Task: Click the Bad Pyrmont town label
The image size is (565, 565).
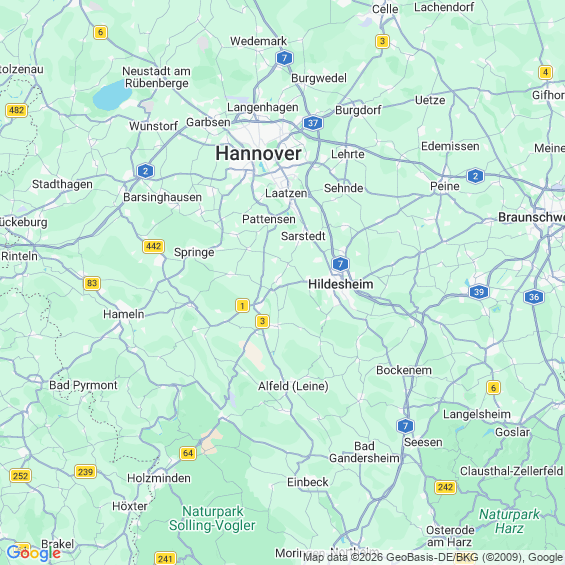Action: (83, 385)
